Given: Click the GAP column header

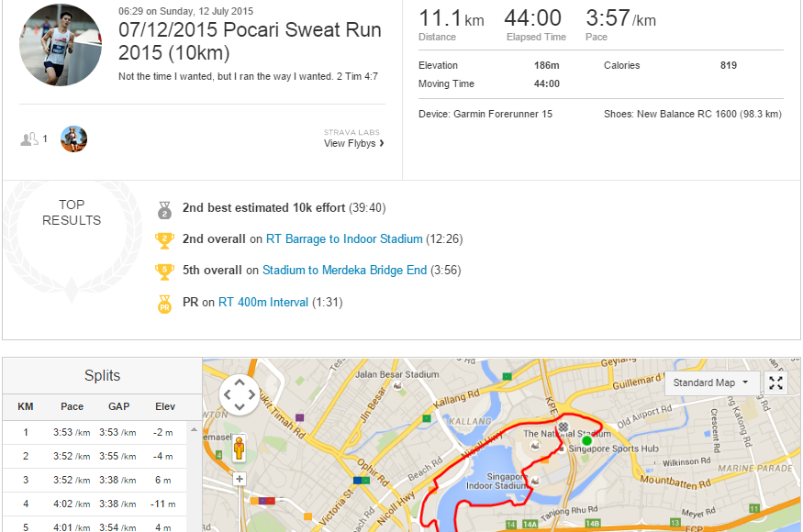Looking at the screenshot, I should tap(118, 406).
